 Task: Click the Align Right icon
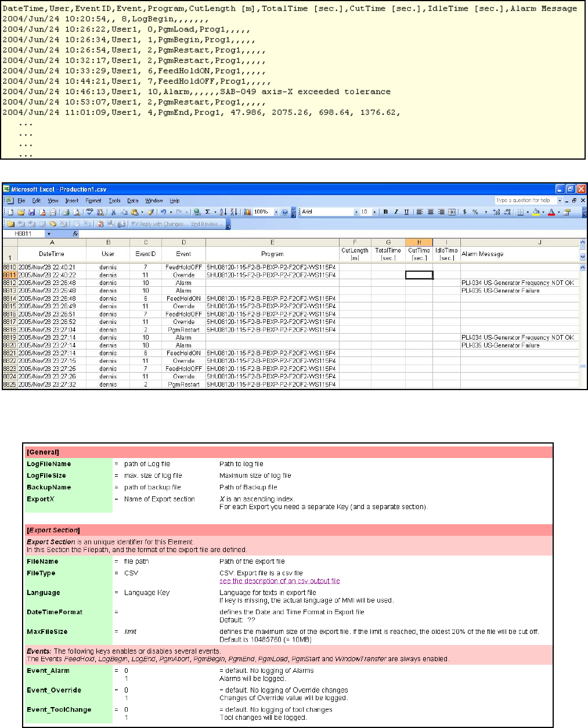pyautogui.click(x=441, y=212)
